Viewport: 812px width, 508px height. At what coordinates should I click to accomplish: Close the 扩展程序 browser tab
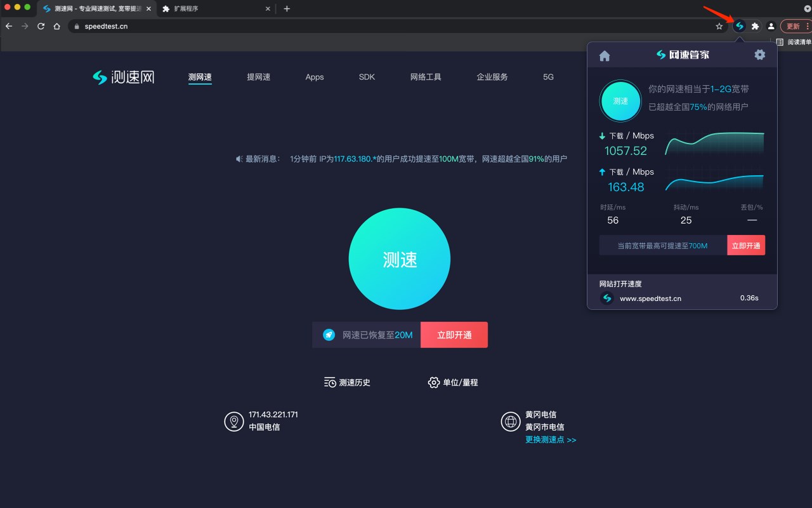tap(268, 9)
